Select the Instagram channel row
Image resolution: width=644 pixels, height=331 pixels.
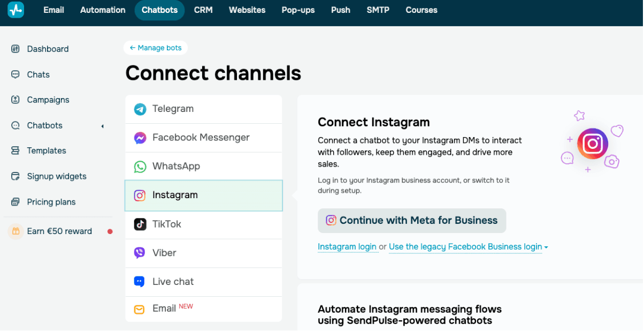203,195
